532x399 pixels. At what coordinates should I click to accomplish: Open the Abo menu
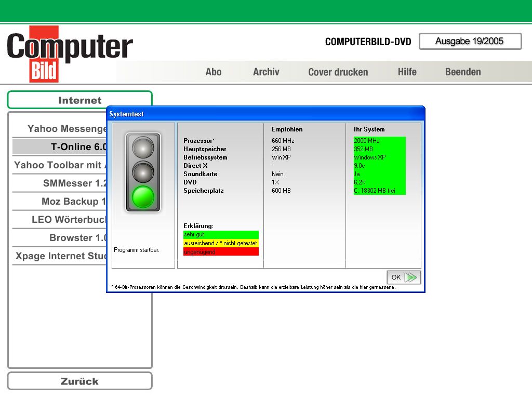[x=214, y=72]
